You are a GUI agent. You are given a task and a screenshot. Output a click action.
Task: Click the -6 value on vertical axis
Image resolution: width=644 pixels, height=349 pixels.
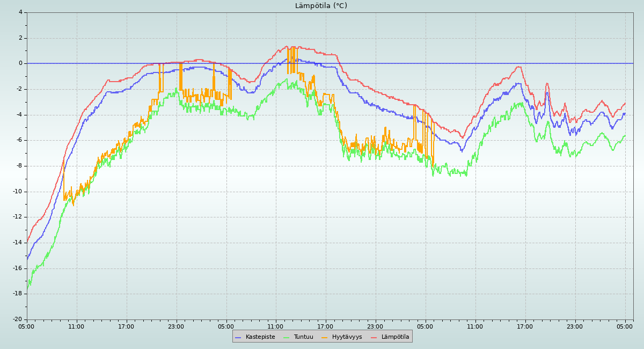pyautogui.click(x=19, y=140)
